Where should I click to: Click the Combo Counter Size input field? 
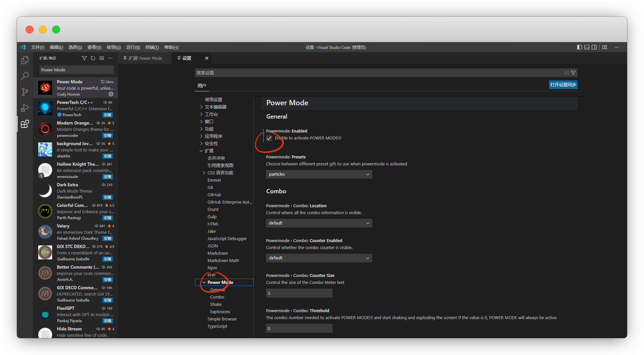(x=299, y=293)
